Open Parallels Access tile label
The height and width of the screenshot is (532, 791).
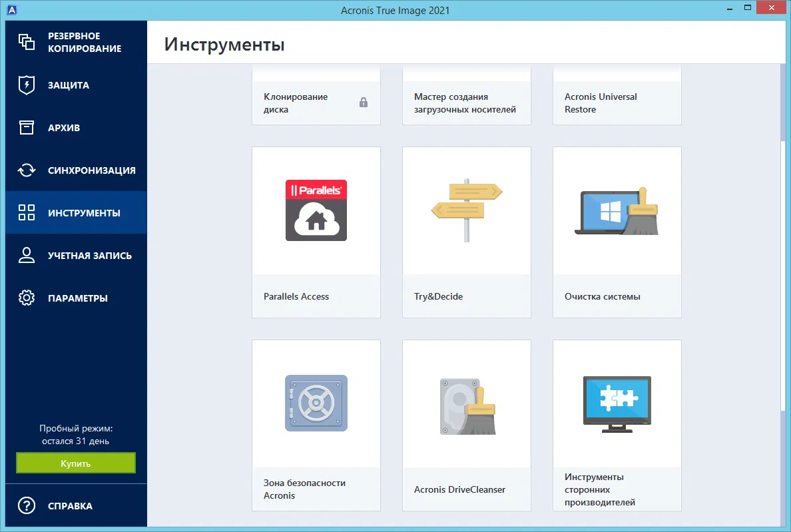[296, 296]
